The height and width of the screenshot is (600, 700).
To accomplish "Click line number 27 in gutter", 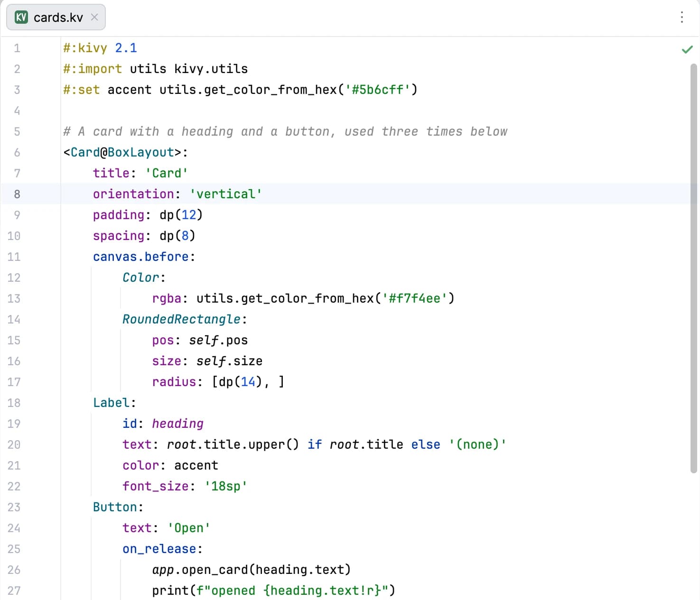I will 14,591.
